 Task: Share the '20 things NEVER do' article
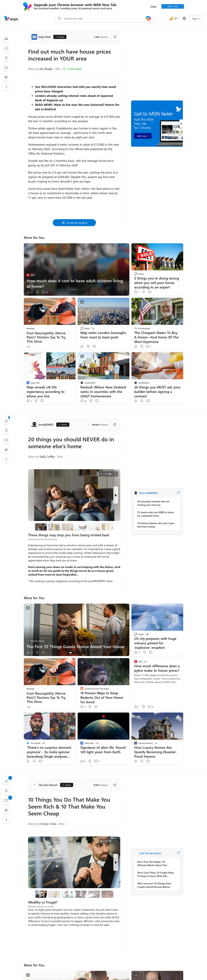tap(6, 450)
